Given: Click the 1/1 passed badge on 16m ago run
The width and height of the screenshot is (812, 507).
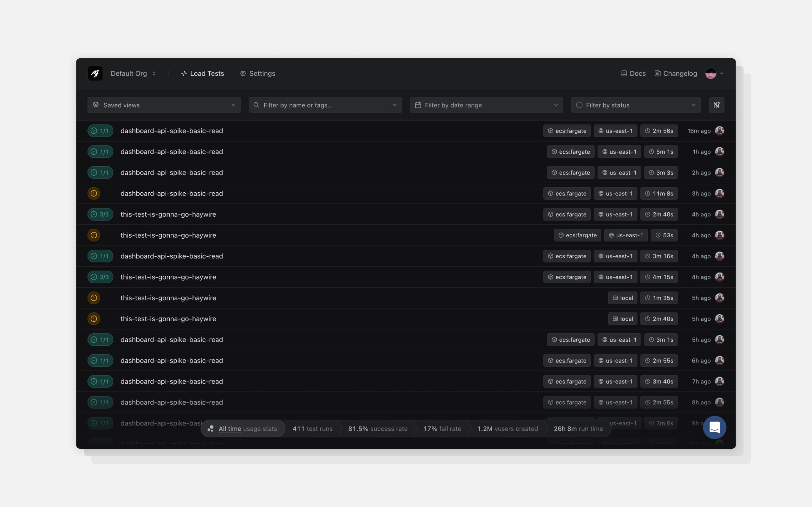Looking at the screenshot, I should click(100, 131).
